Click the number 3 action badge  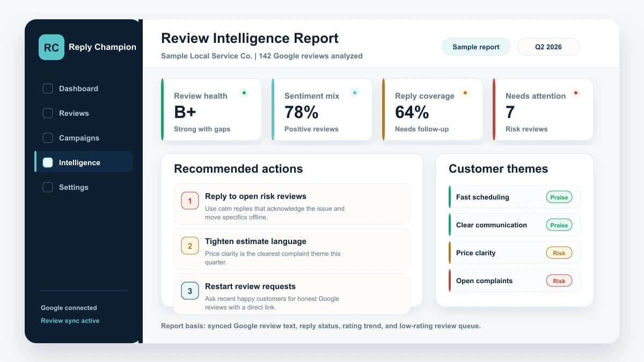coord(190,291)
